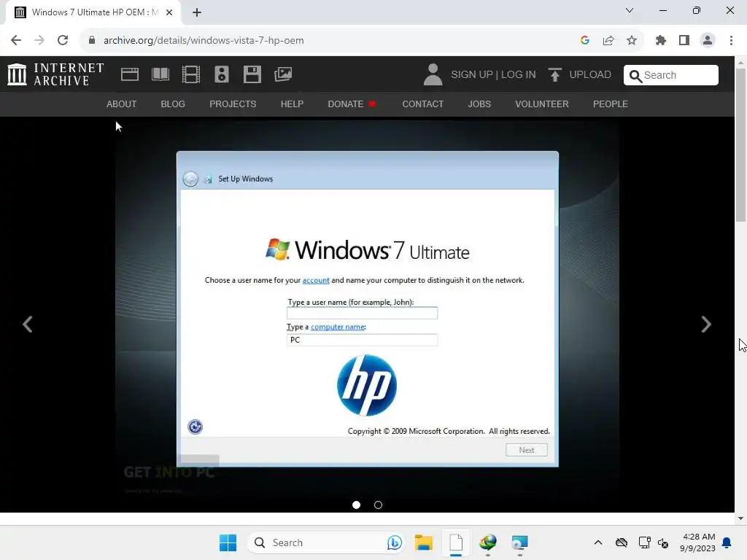Open the Internet Archive home logo
Screen dimensions: 747x560
point(55,75)
